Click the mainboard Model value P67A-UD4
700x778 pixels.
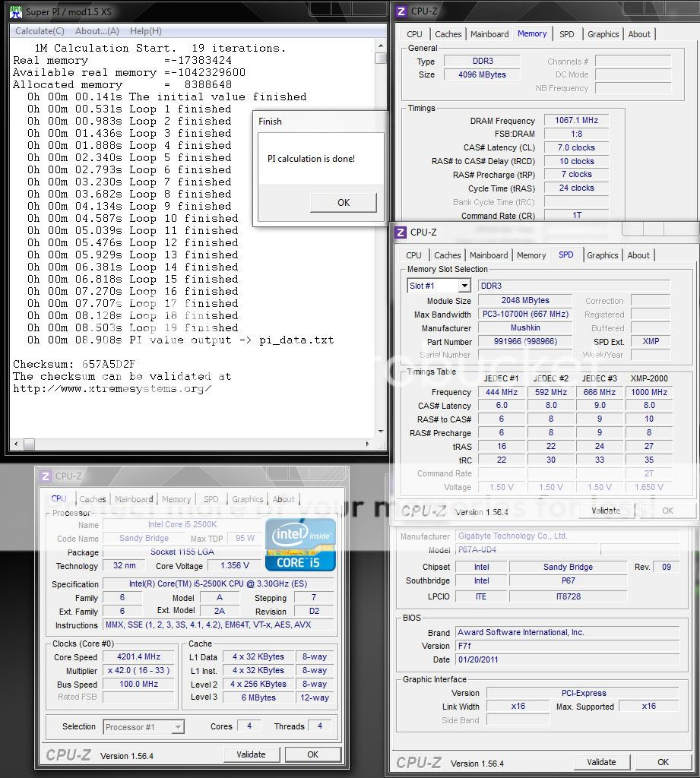click(x=527, y=550)
